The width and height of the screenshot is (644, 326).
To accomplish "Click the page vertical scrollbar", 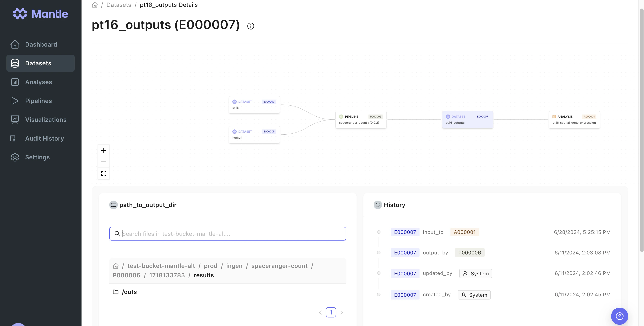I will tap(641, 130).
